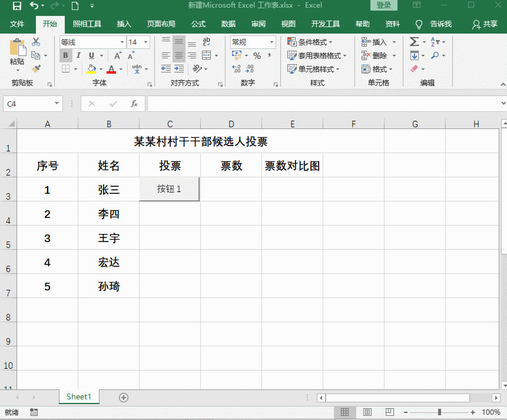Click the 登录 sign-in button
Screen dimensions: 507x420
coord(383,4)
